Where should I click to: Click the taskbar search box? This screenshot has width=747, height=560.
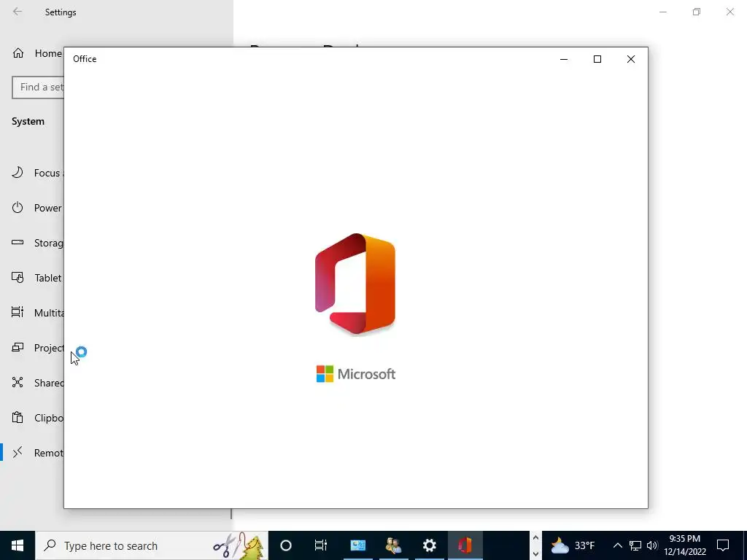[x=152, y=545]
